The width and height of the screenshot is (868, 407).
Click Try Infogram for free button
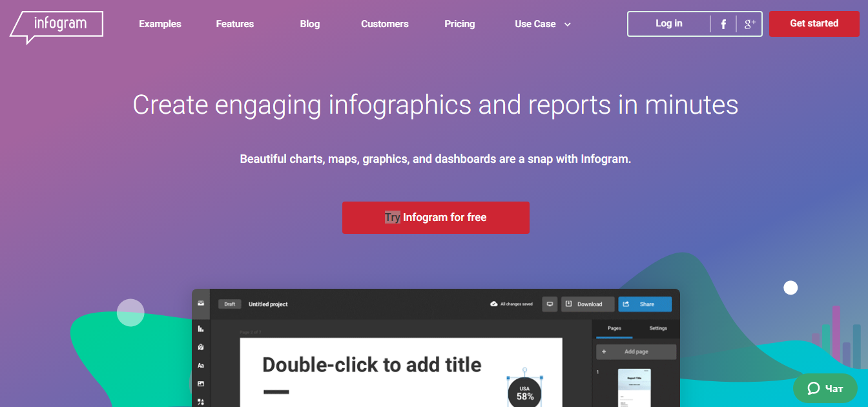[435, 218]
